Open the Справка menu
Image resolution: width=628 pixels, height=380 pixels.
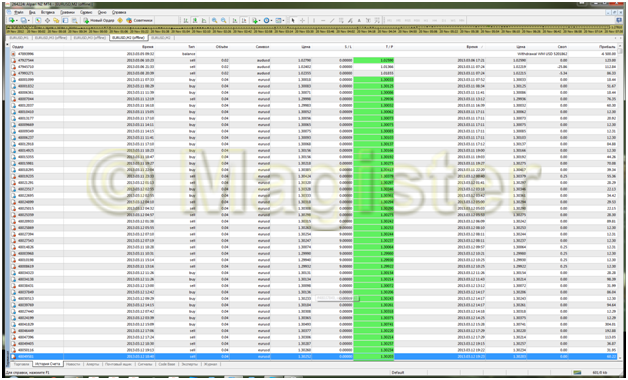tap(119, 12)
